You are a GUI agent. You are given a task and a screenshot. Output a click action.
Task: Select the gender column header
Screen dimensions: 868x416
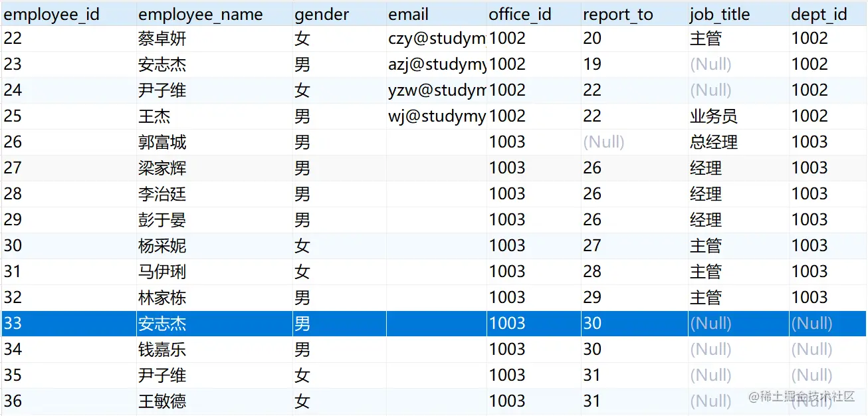[339, 14]
